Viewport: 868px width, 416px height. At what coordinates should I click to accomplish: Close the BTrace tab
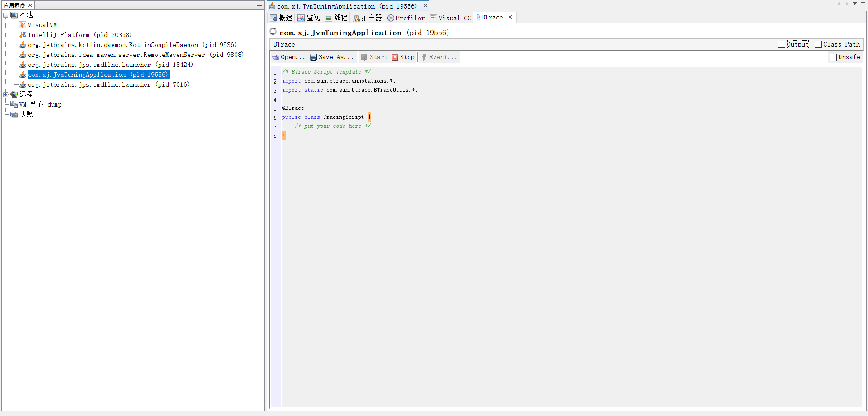click(510, 17)
